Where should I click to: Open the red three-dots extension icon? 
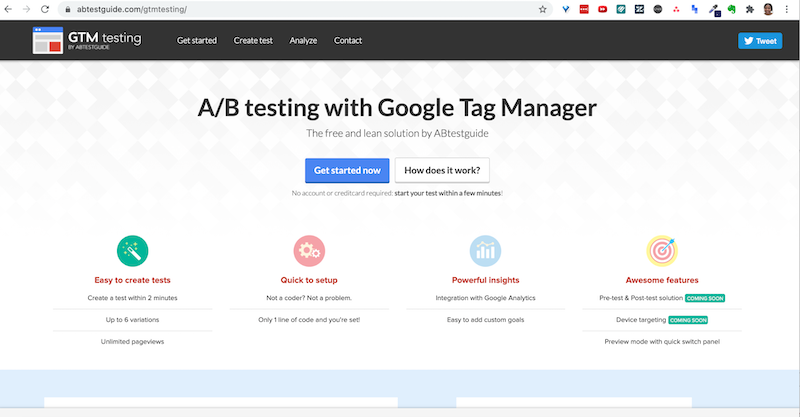coord(676,9)
